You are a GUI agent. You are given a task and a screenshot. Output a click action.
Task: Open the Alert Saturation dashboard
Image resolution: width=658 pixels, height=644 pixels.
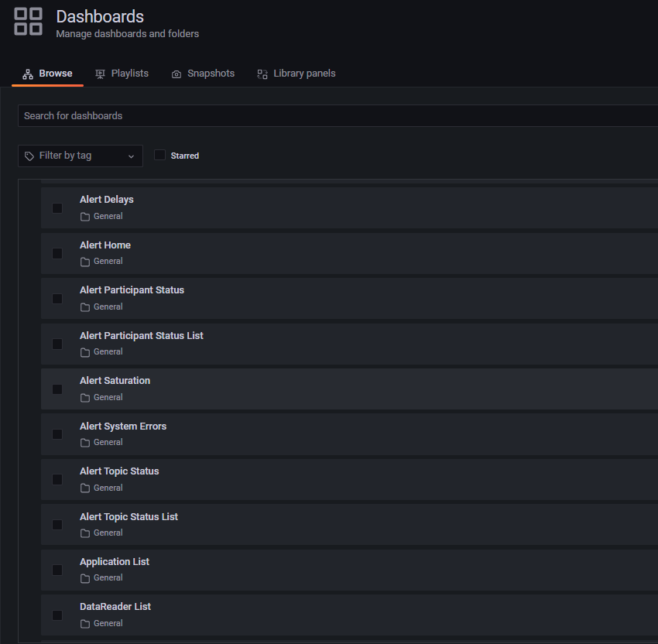(x=115, y=380)
